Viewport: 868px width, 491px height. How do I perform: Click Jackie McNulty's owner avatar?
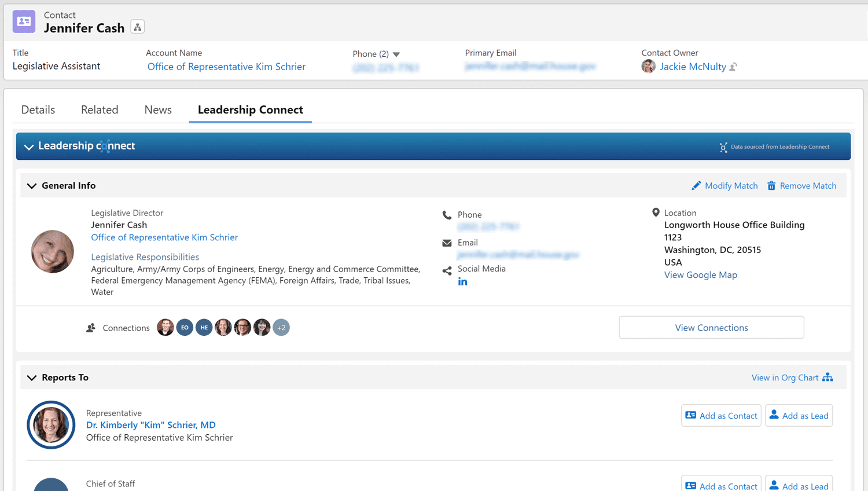[648, 67]
